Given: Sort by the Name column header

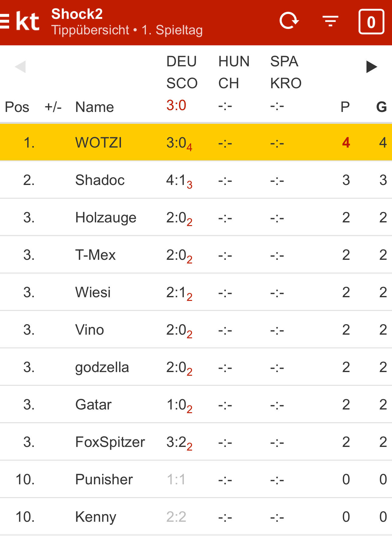Looking at the screenshot, I should [95, 107].
